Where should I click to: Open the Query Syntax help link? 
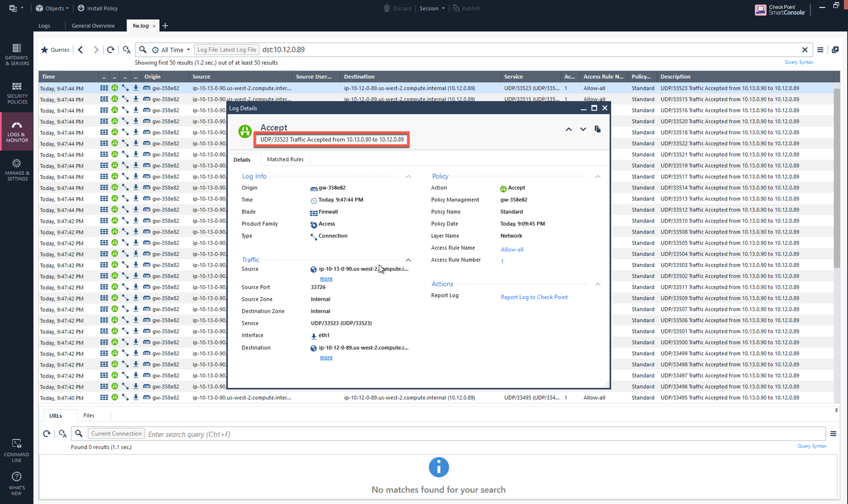click(x=798, y=62)
